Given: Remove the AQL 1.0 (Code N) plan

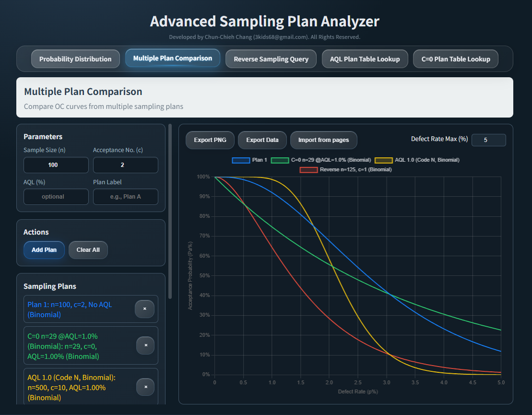Looking at the screenshot, I should 144,387.
